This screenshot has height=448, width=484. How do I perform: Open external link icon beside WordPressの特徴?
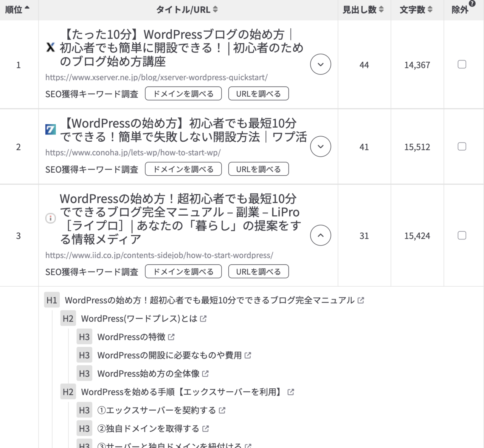171,337
